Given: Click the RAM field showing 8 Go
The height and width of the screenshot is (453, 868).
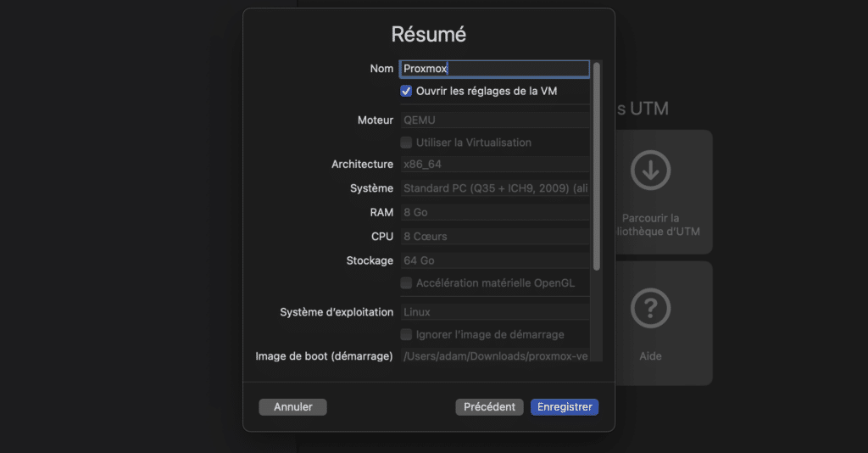Looking at the screenshot, I should point(494,213).
